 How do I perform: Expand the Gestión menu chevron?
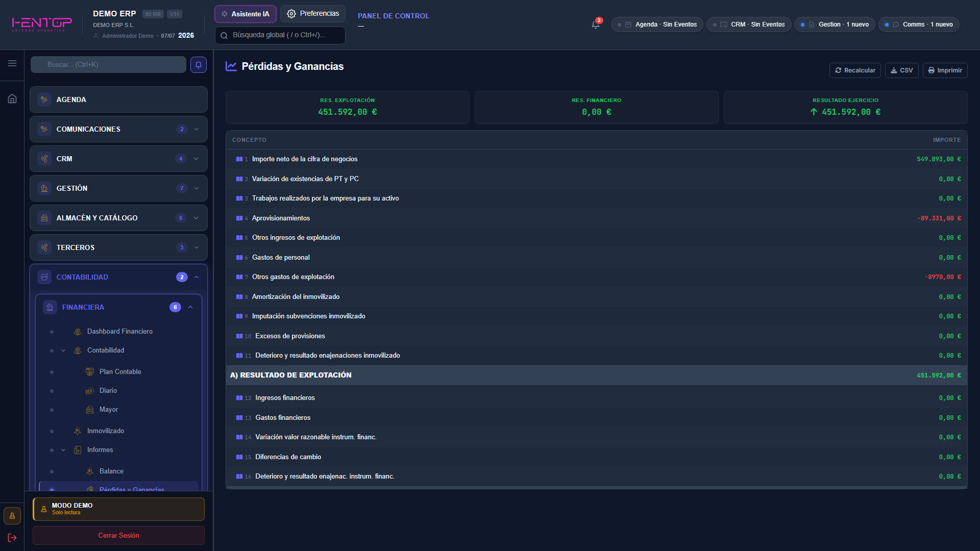tap(197, 188)
